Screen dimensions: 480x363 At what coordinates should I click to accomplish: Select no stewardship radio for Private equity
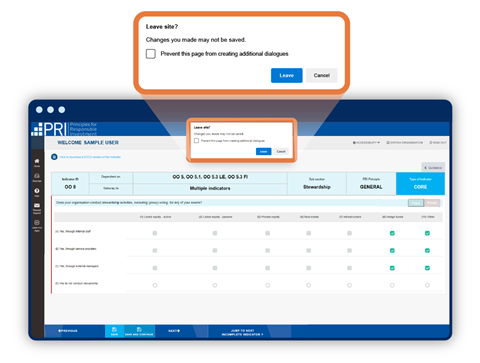(x=267, y=285)
